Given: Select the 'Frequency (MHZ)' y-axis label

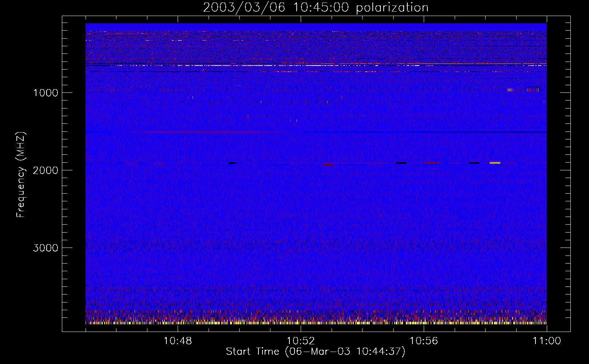Looking at the screenshot, I should [21, 175].
